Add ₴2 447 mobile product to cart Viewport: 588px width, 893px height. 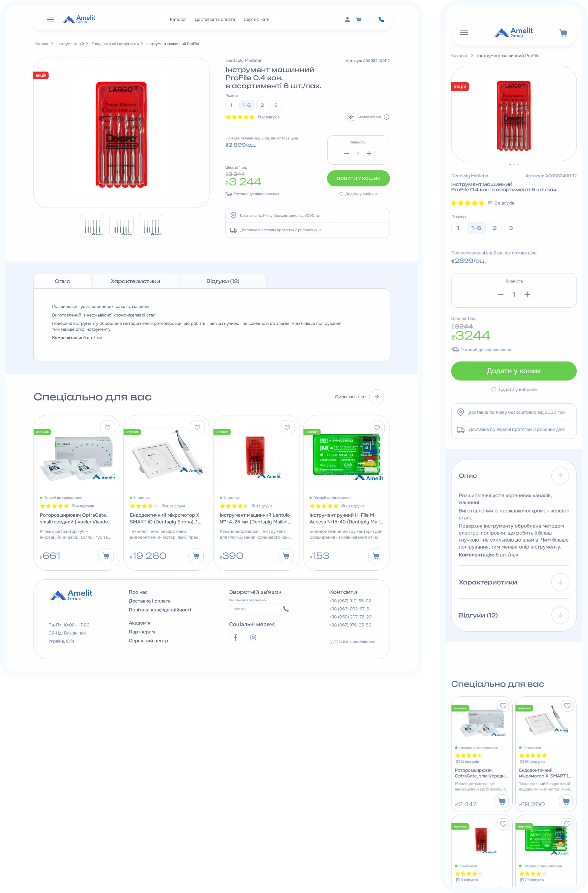point(502,801)
